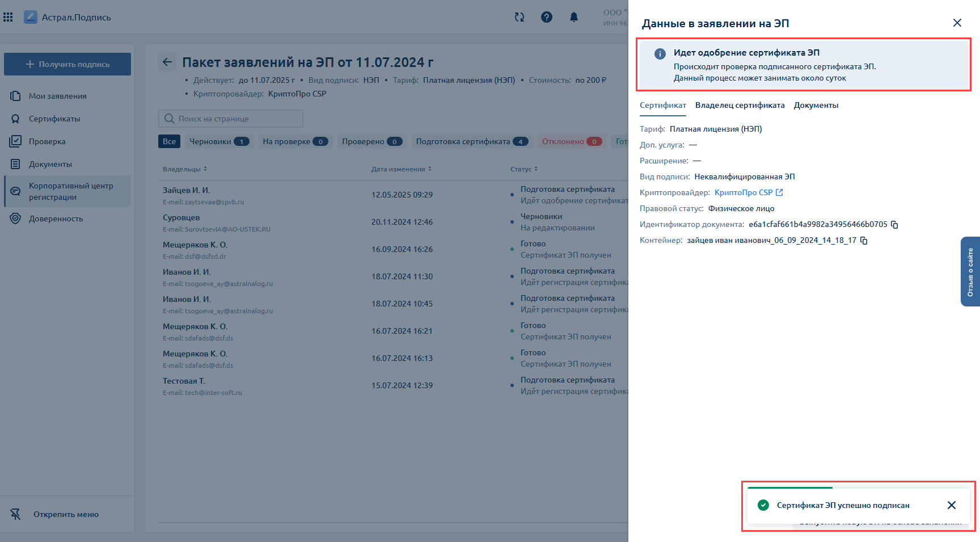Switch to Владелец сертификата tab

[x=740, y=106]
